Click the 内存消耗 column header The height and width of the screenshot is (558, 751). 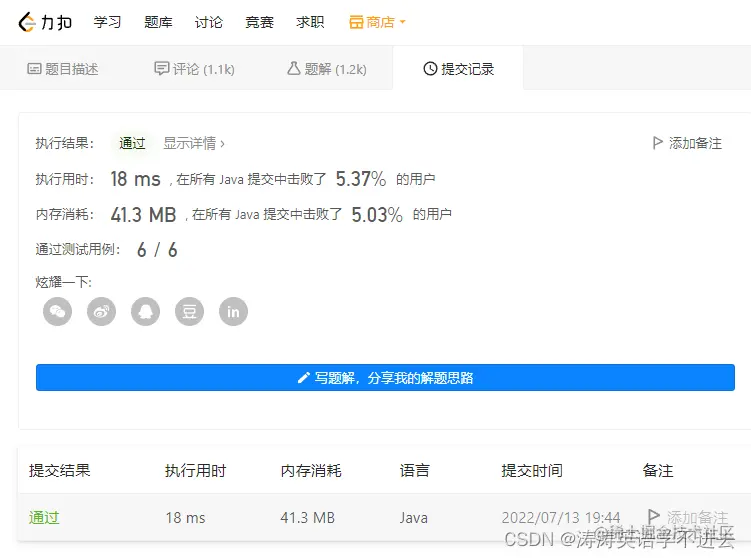click(x=311, y=470)
